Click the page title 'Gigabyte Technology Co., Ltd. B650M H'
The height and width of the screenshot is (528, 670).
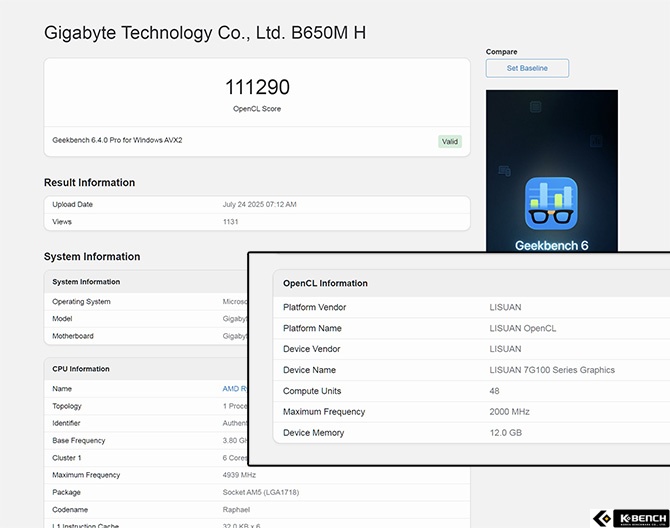(x=205, y=33)
